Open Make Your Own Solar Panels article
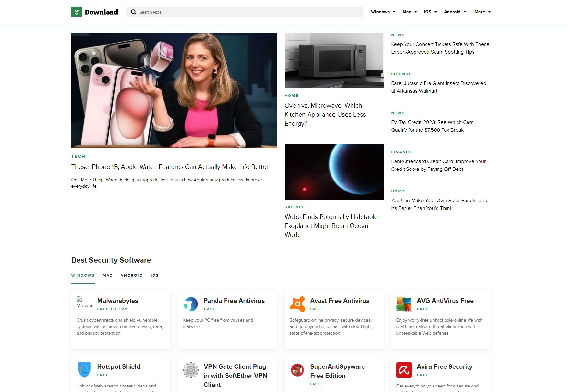Image resolution: width=568 pixels, height=392 pixels. (439, 204)
